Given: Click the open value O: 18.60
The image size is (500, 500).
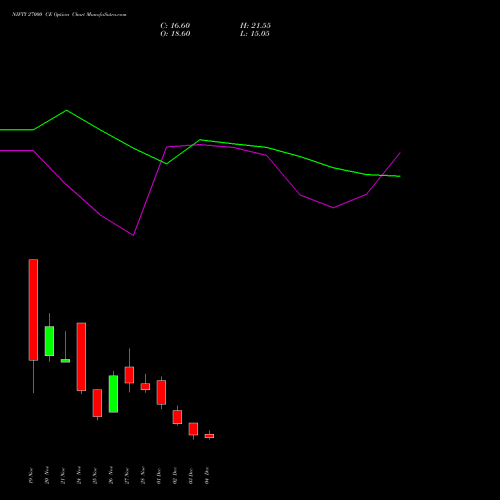Looking at the screenshot, I should tap(175, 34).
